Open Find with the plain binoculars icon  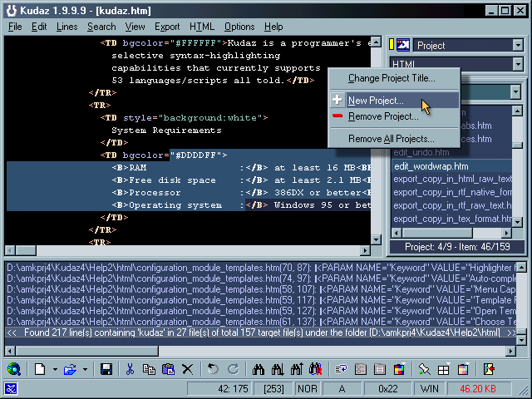tap(259, 369)
